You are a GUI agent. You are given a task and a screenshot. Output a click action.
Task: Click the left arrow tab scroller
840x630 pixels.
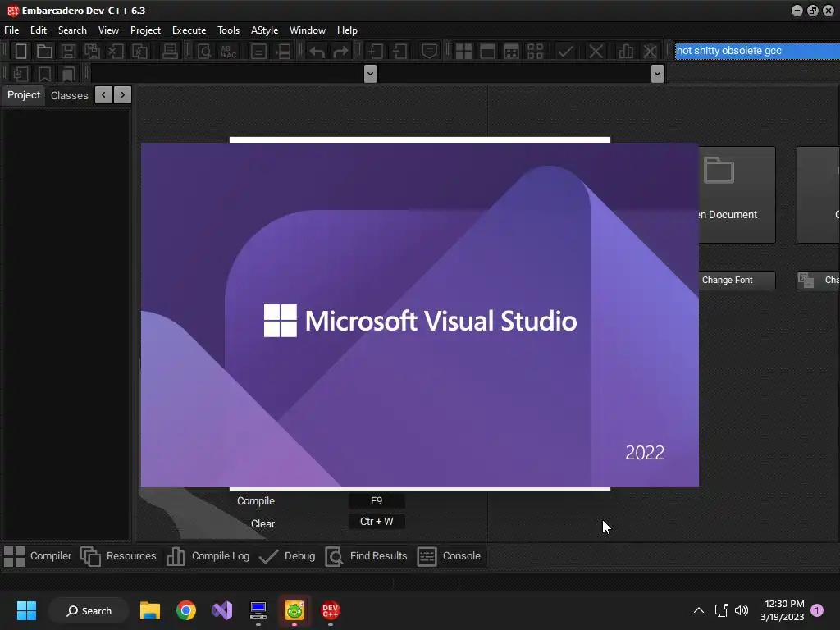[x=103, y=95]
